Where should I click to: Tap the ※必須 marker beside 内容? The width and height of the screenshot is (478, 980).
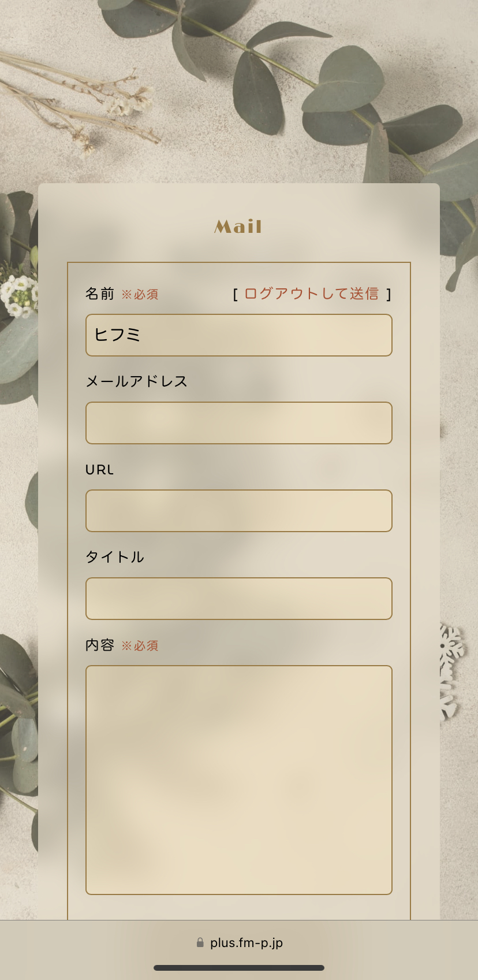(x=140, y=646)
